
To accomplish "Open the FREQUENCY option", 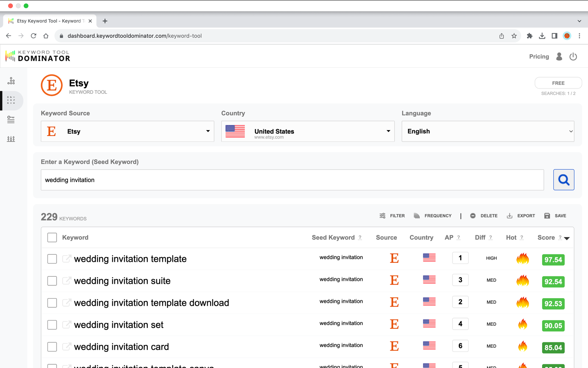I will coord(433,216).
